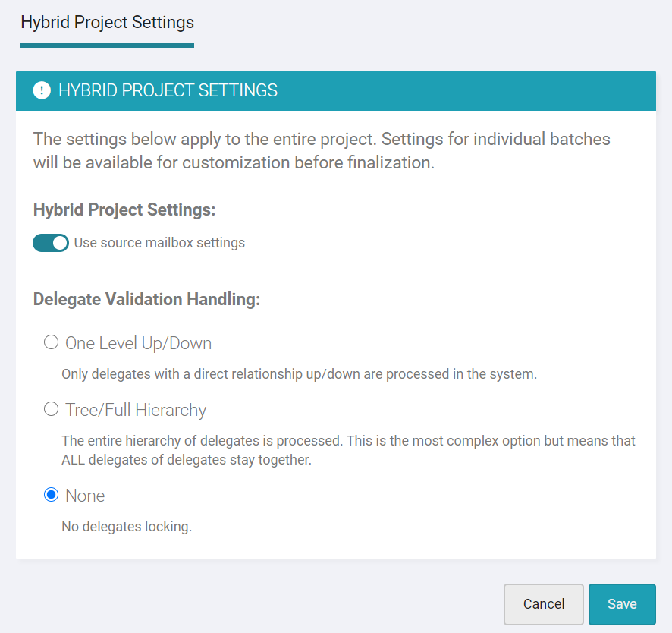Toggle the Use source mailbox settings switch
This screenshot has height=633, width=672.
(51, 243)
